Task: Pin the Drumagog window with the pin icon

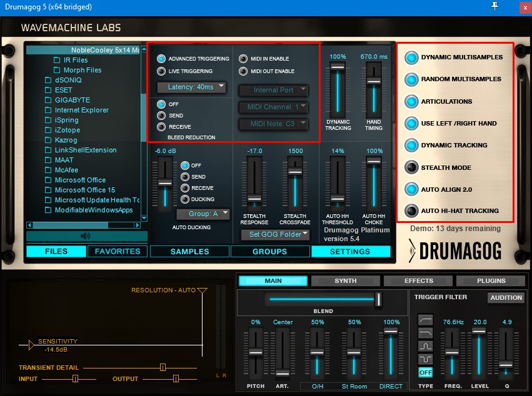Action: click(494, 6)
